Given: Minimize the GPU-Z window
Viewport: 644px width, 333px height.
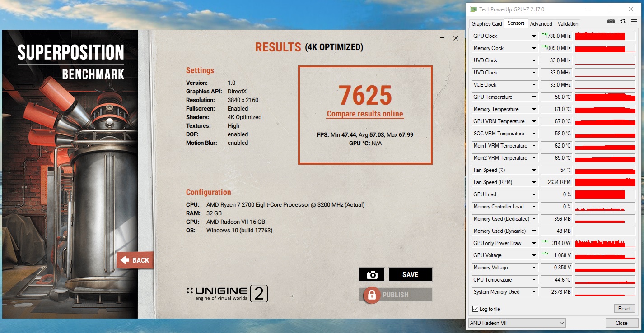Looking at the screenshot, I should [589, 9].
